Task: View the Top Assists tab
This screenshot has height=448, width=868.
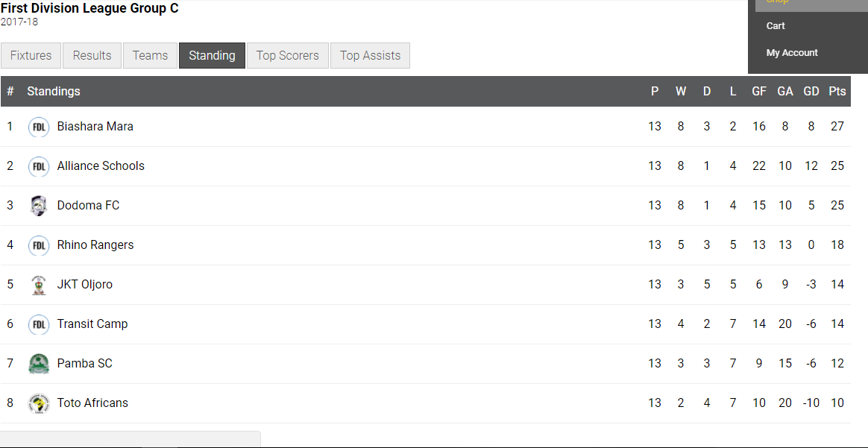Action: coord(370,56)
